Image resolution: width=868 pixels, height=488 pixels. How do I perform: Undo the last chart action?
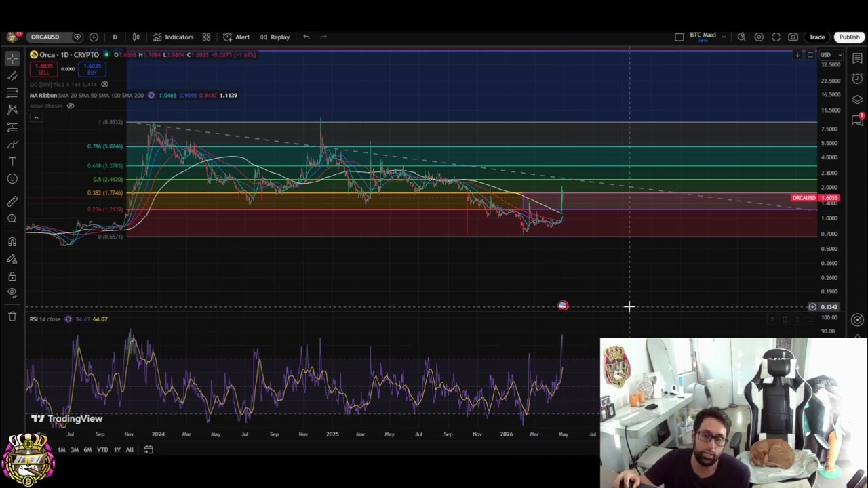click(x=307, y=37)
